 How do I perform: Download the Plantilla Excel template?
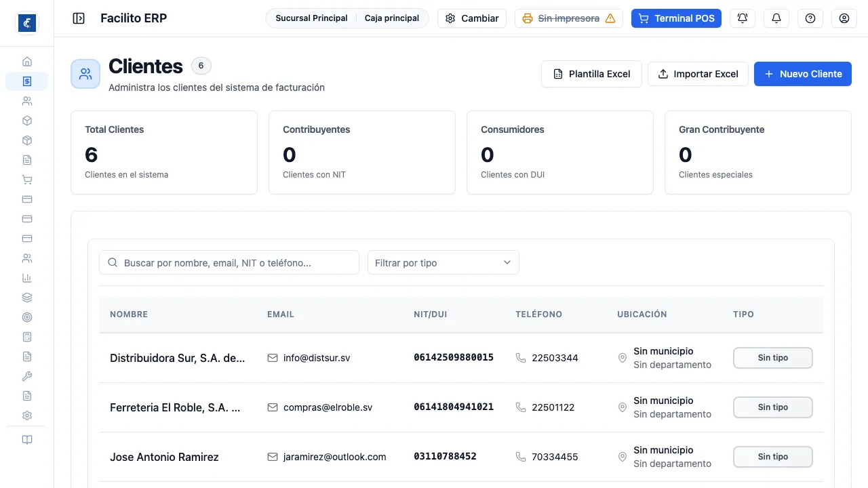tap(591, 74)
